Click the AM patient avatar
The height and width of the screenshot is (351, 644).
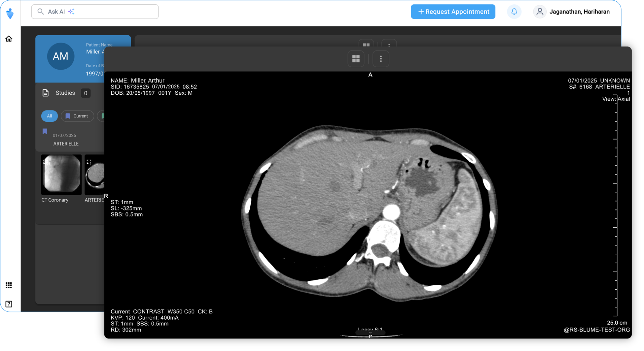(60, 56)
